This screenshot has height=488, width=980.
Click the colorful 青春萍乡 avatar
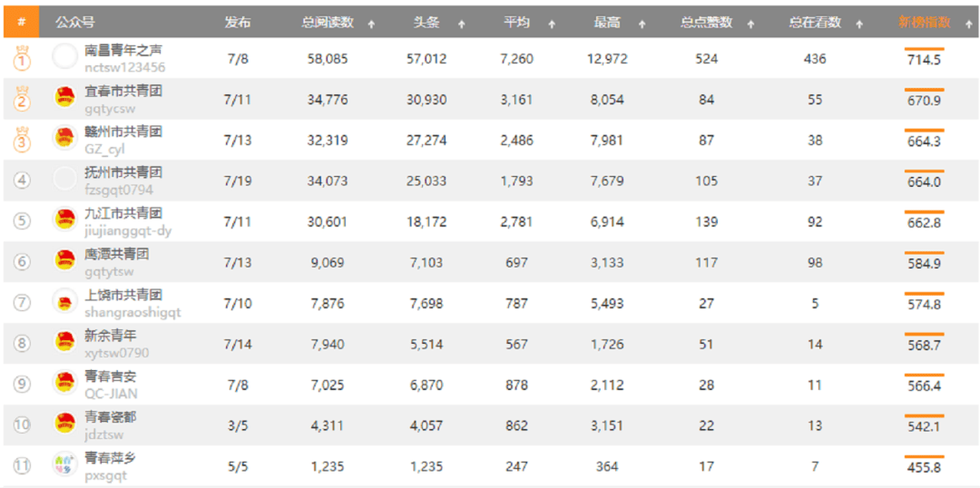click(64, 464)
